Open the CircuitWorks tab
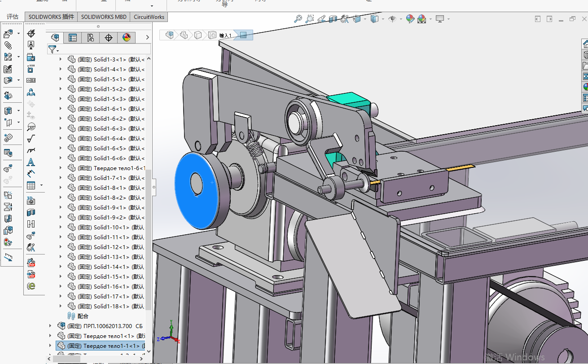Image resolution: width=588 pixels, height=364 pixels. tap(149, 17)
